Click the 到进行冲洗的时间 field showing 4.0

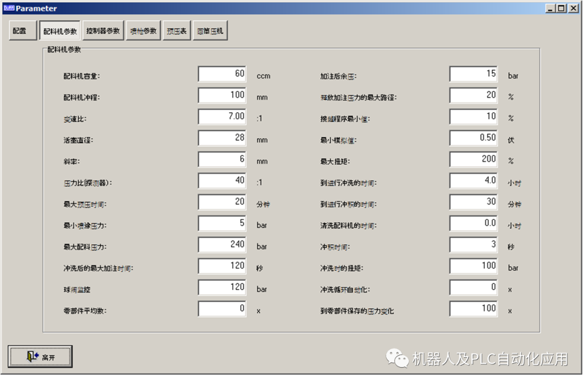tap(474, 181)
